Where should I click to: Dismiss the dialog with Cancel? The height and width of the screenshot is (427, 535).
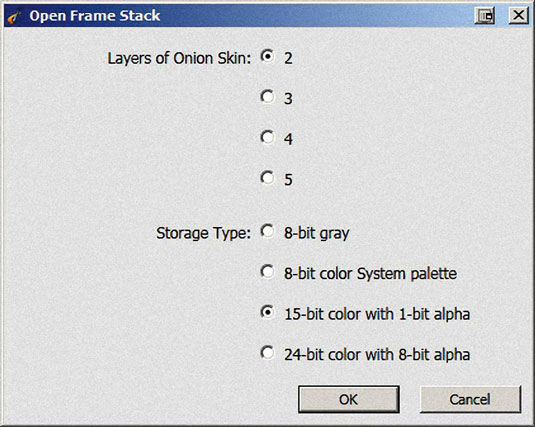click(x=470, y=399)
